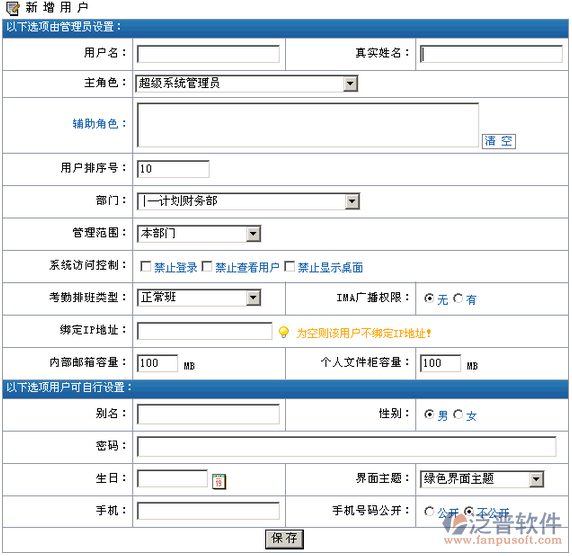Click the 内部邮箱容量 field
The height and width of the screenshot is (556, 572).
(x=157, y=363)
